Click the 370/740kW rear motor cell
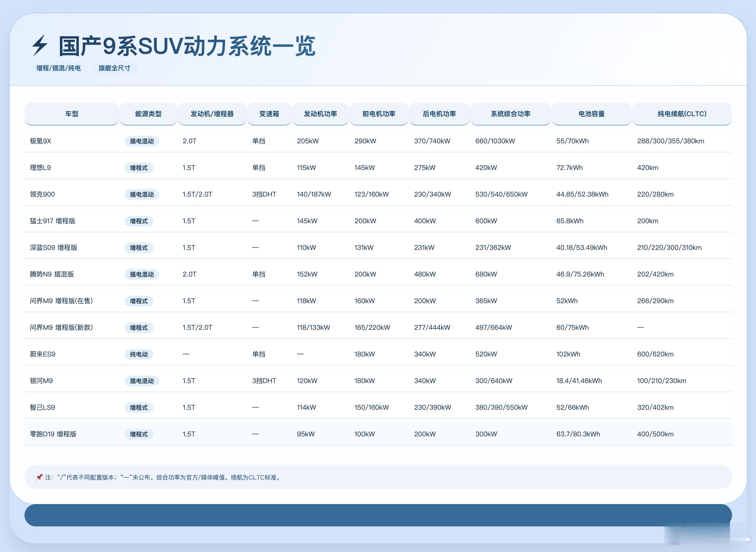This screenshot has height=552, width=756. [x=432, y=141]
